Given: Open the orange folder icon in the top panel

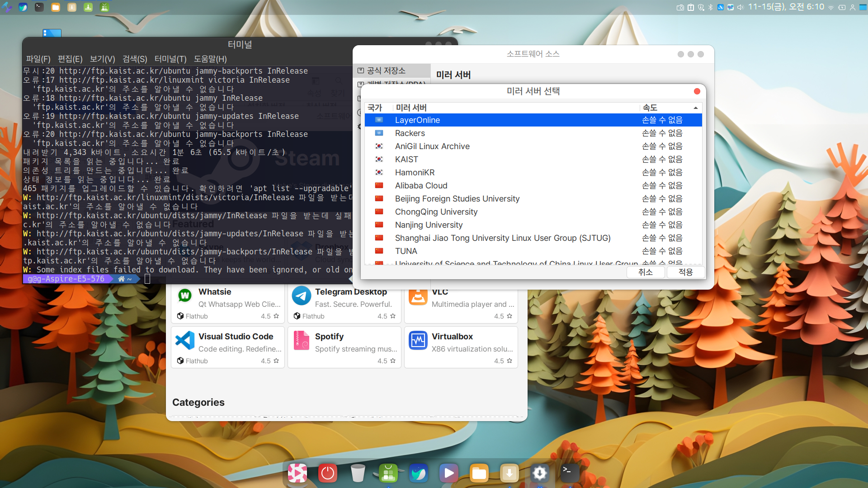Looking at the screenshot, I should [x=56, y=7].
